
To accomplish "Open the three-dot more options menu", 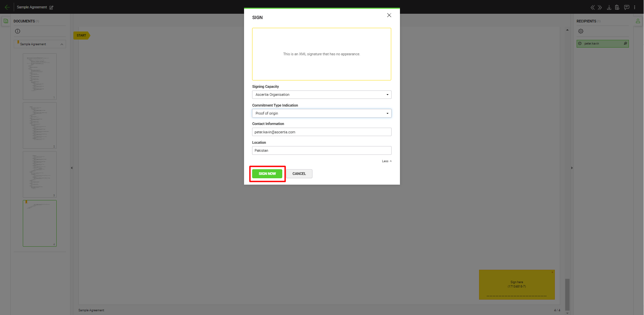I will coord(635,7).
